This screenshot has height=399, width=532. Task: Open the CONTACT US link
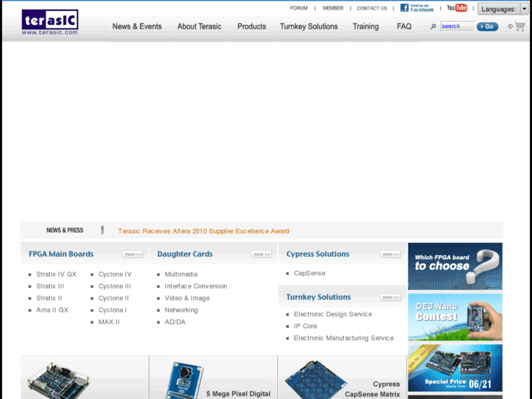pos(372,8)
